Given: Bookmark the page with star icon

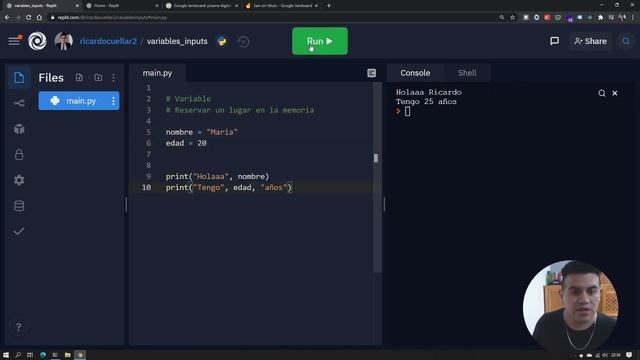Looking at the screenshot, I should (513, 18).
